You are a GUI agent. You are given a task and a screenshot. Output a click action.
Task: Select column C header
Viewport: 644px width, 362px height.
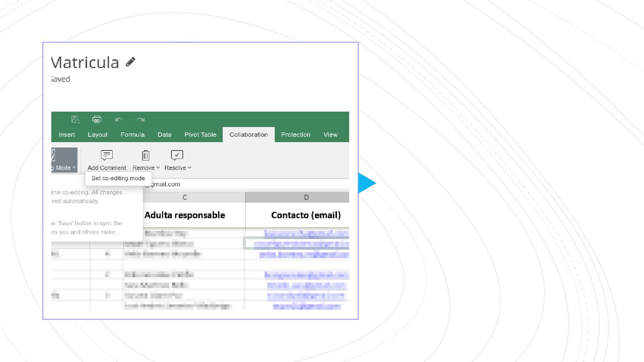tap(184, 197)
